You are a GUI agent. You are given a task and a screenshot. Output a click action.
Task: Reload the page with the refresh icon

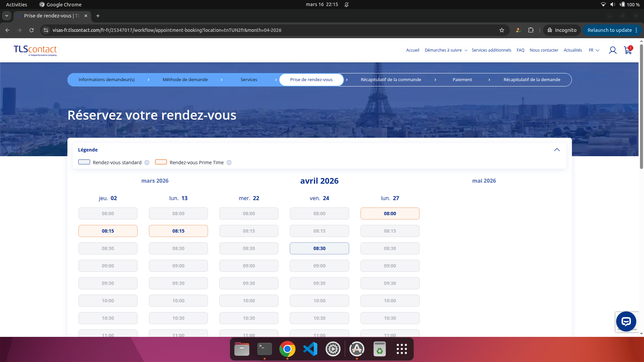click(31, 30)
